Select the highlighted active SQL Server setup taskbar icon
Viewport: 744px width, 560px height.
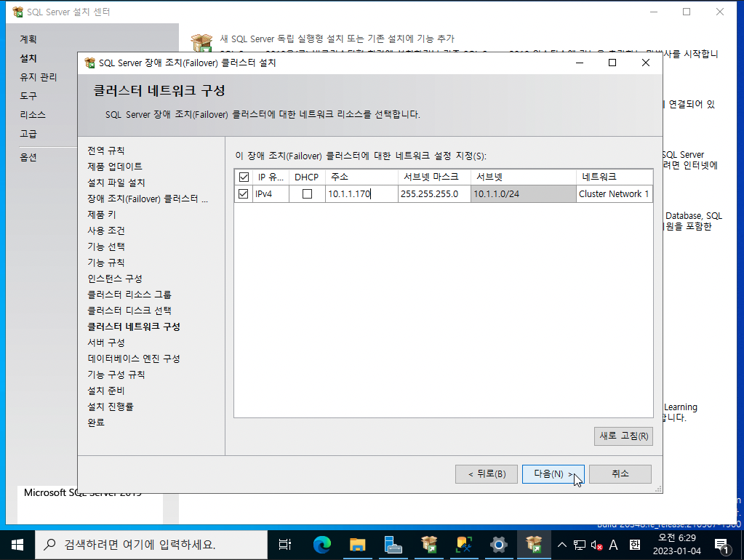pos(534,545)
